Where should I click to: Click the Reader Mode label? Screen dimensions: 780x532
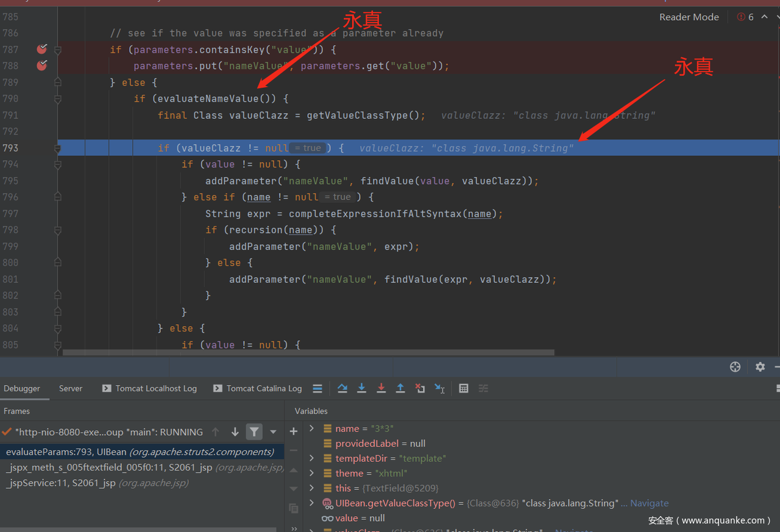point(689,17)
